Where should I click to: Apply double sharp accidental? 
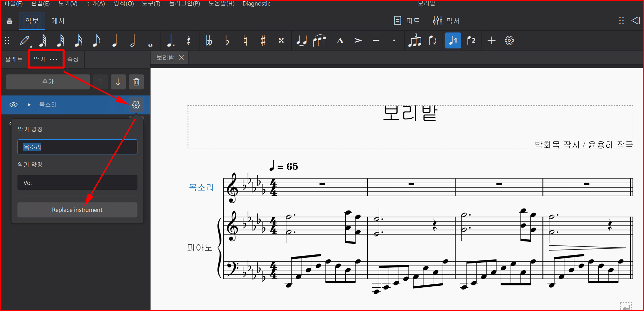[281, 41]
